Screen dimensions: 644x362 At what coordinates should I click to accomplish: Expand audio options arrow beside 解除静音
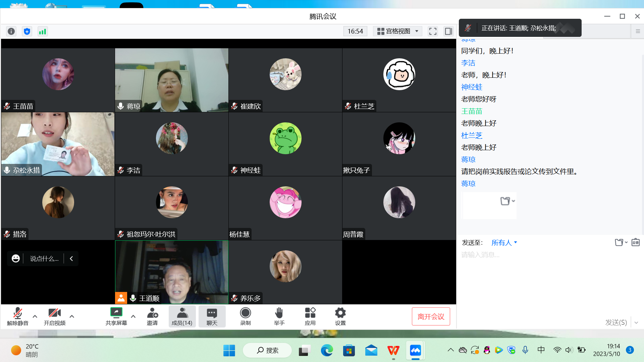(x=35, y=316)
